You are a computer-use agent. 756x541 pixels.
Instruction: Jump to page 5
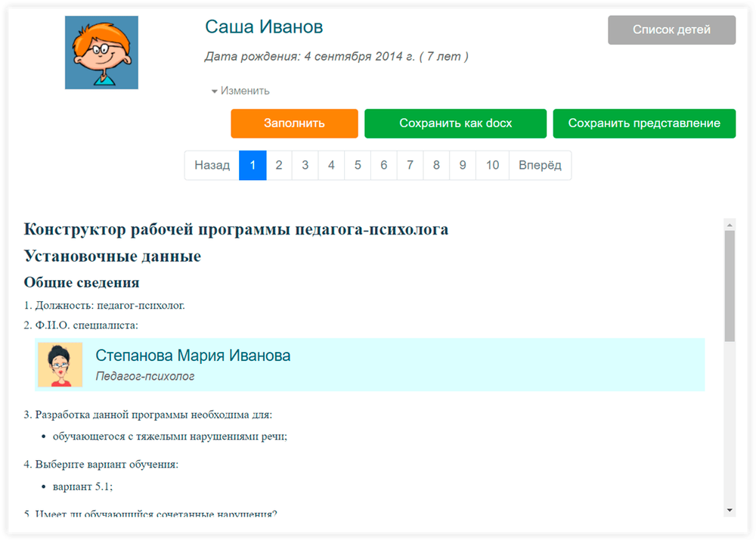[358, 165]
